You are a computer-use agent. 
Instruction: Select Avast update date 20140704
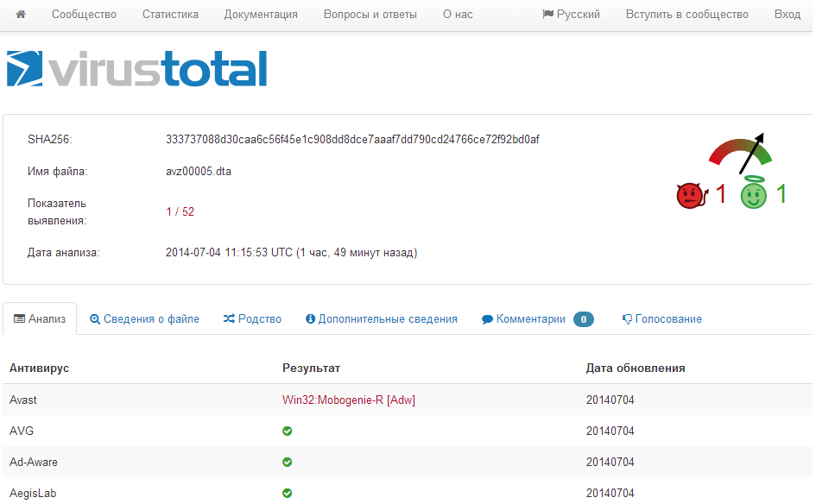click(610, 400)
